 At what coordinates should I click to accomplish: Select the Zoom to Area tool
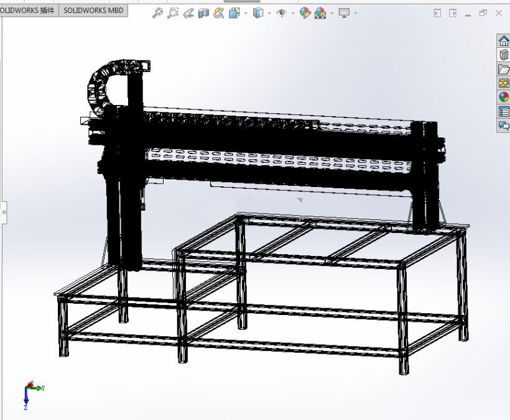(173, 13)
